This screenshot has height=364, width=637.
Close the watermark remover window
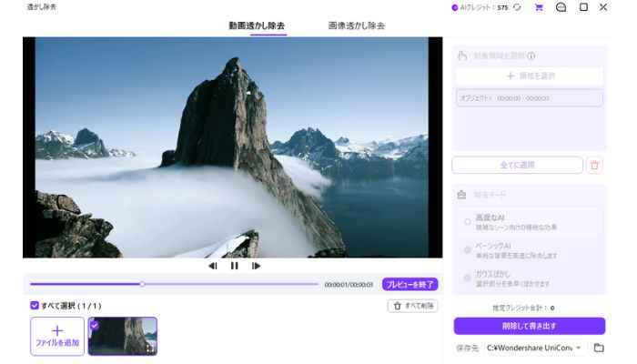[603, 7]
